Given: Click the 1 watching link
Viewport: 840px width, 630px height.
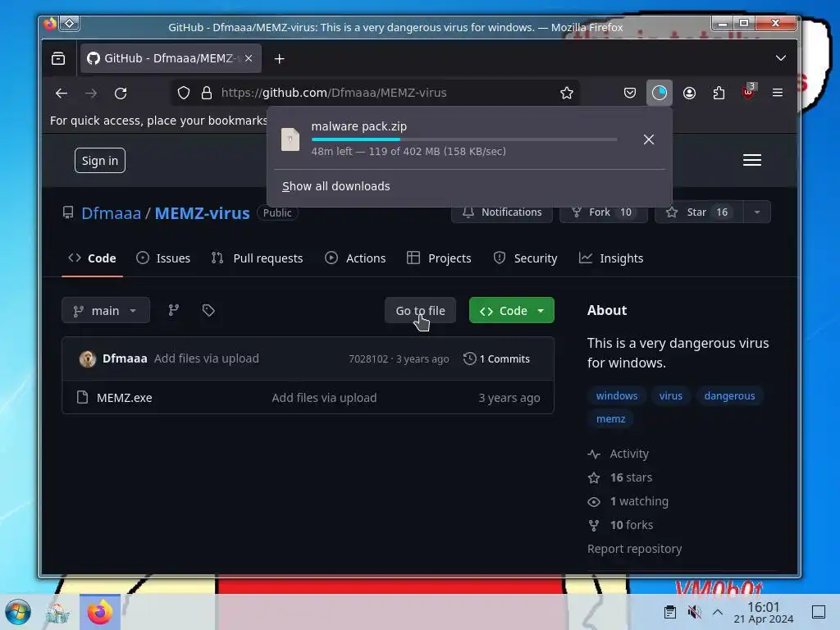Looking at the screenshot, I should [628, 501].
